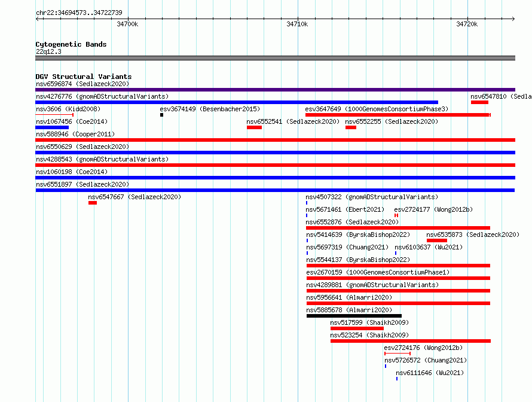Viewport: 532px width, 402px height.
Task: Click the red nsv517599 variant bar
Action: coord(357,328)
